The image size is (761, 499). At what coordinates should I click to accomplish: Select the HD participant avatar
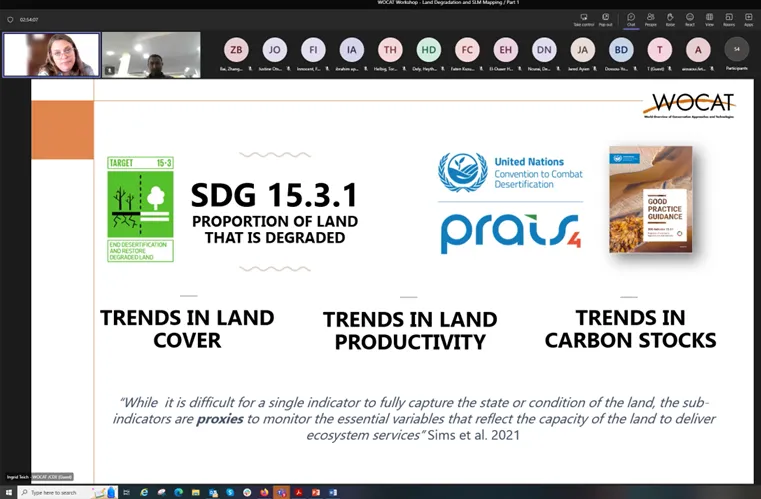(428, 50)
